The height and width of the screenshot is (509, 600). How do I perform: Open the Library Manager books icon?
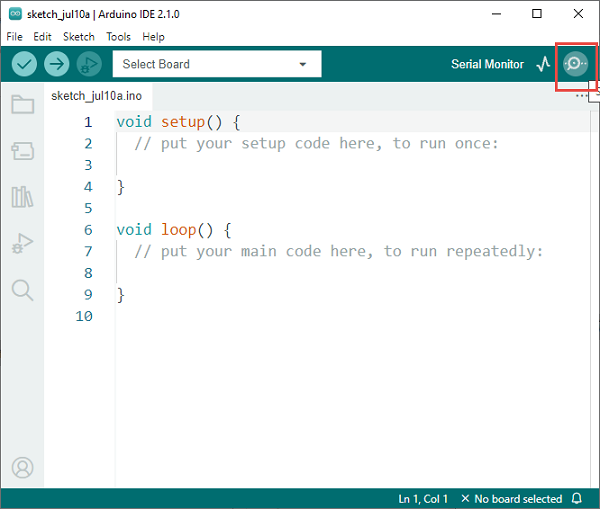point(22,197)
